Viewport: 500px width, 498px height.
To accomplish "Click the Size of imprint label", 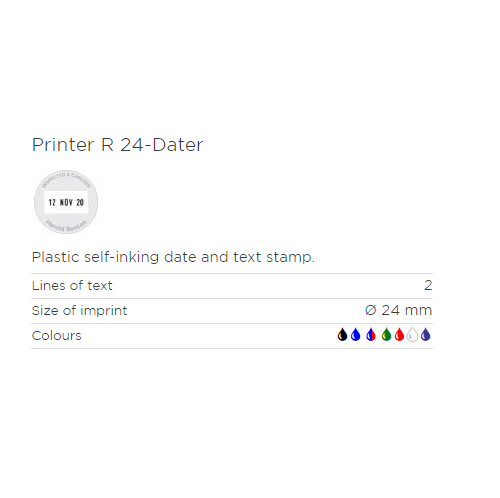I will click(79, 311).
